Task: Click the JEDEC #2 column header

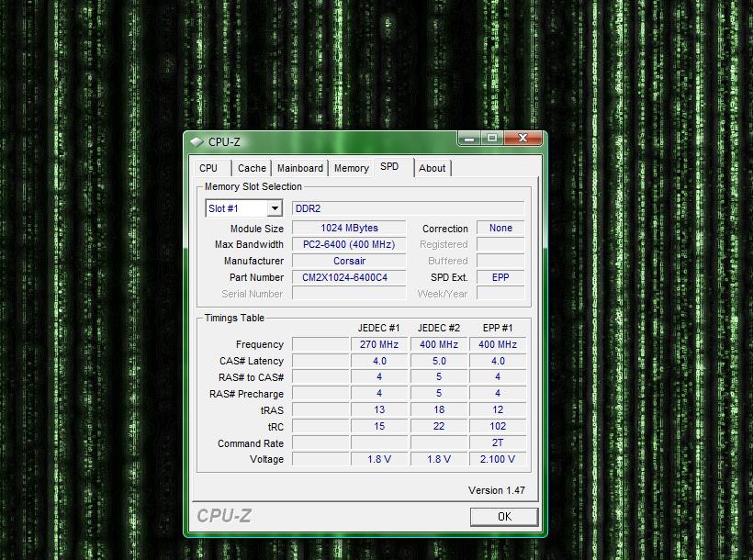Action: click(x=438, y=328)
